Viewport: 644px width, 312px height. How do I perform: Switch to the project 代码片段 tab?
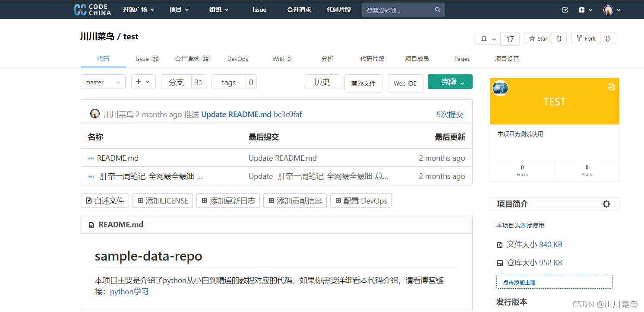(372, 59)
